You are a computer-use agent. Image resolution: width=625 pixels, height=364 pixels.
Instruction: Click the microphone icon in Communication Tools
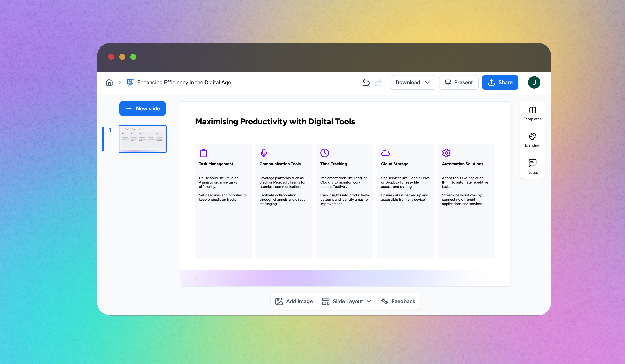(x=264, y=153)
